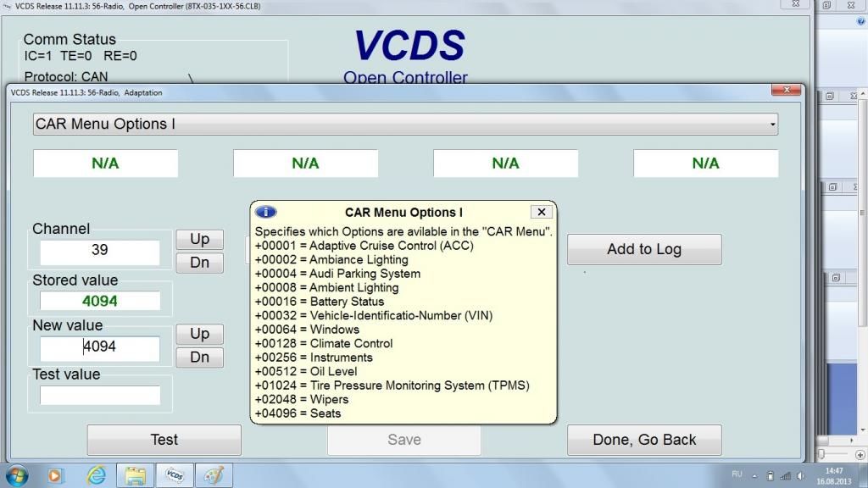Screen dimensions: 868x488
Task: Select the '+00004 = Audi Parking System' line
Action: tap(337, 274)
